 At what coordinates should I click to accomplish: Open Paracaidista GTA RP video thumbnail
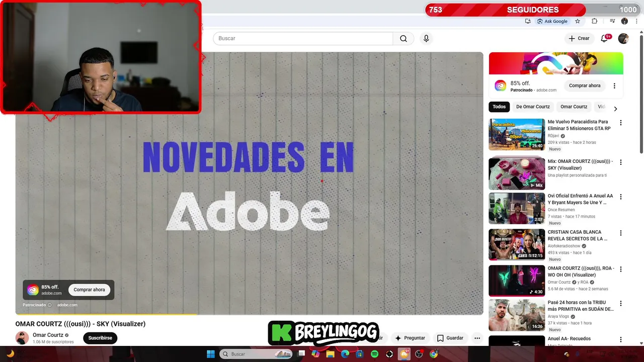tap(517, 134)
